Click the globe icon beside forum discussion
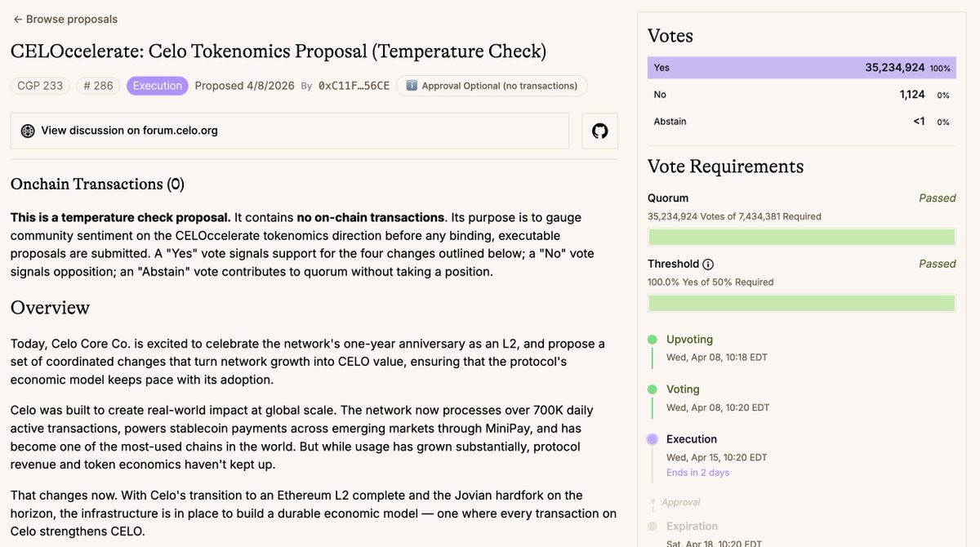 28,131
